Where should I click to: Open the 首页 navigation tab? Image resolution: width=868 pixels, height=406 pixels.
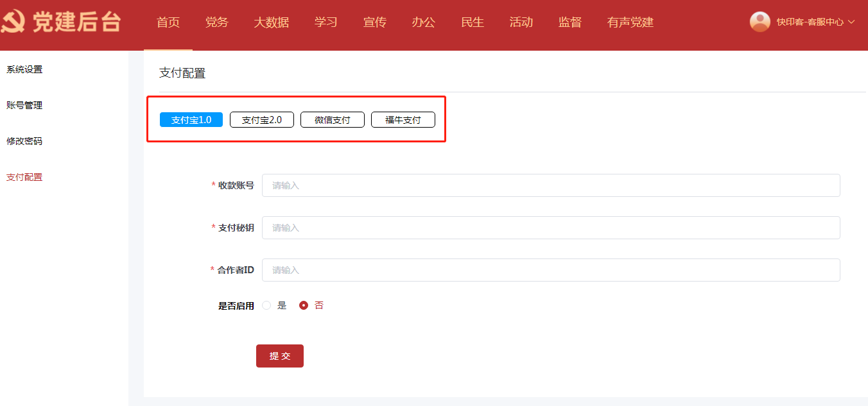168,22
